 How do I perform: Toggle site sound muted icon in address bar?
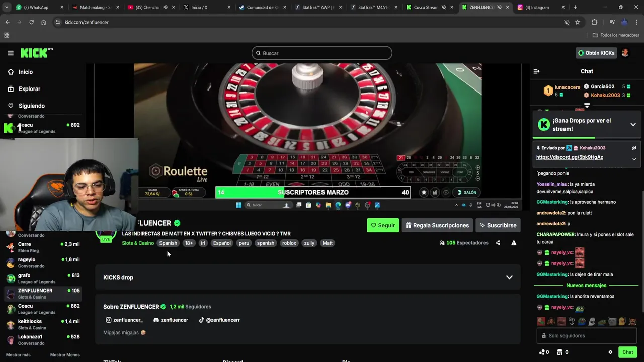pos(567,22)
